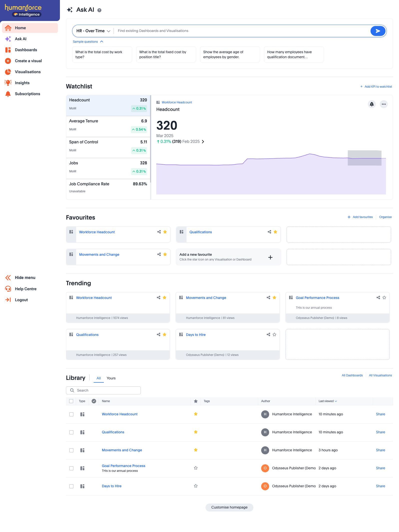Screen dimensions: 399x532
Task: Sort by the Last viewed column
Action: click(x=328, y=401)
